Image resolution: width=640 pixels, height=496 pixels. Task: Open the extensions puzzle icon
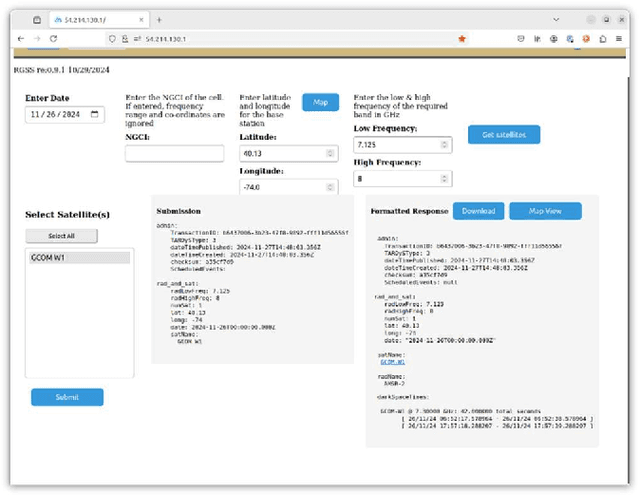click(x=602, y=38)
